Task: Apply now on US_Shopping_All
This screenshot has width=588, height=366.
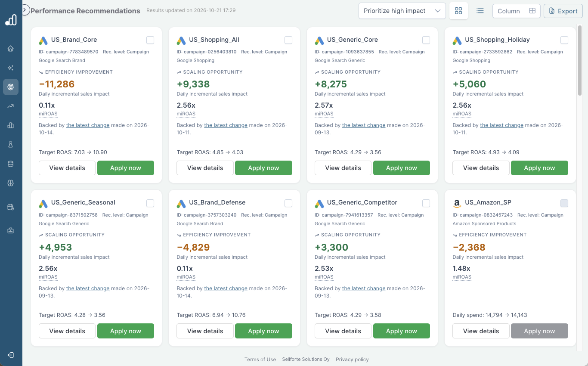Action: [263, 168]
